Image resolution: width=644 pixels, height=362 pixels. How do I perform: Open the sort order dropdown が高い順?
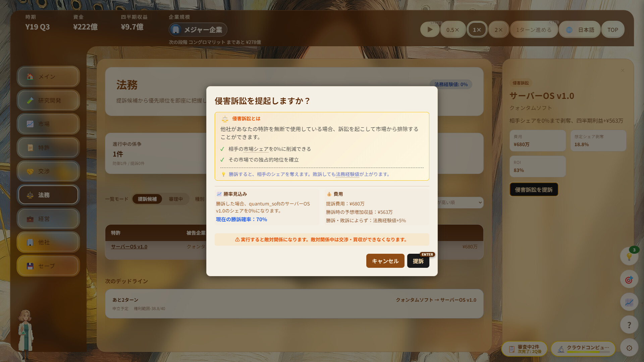click(460, 202)
